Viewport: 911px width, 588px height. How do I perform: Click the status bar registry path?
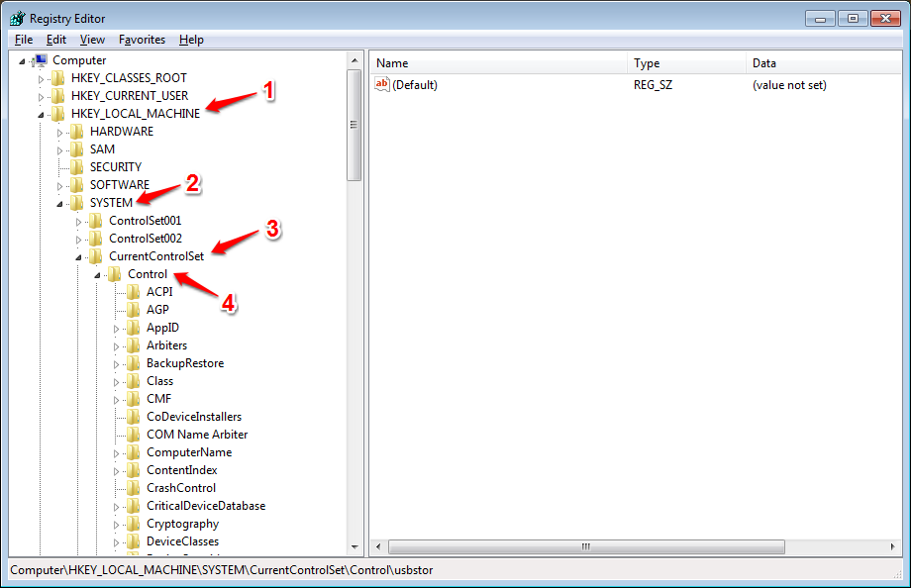pos(222,570)
